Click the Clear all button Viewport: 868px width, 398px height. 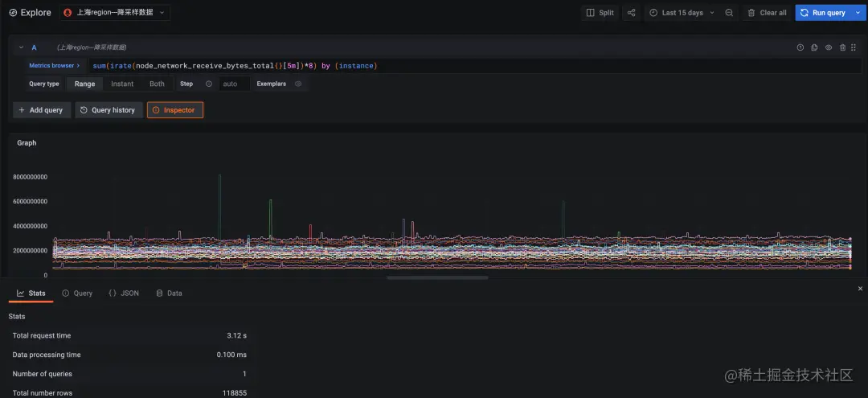click(x=767, y=13)
